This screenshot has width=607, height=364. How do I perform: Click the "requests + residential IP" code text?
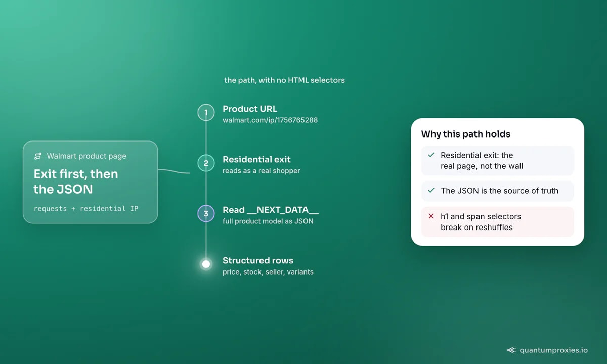coord(86,208)
